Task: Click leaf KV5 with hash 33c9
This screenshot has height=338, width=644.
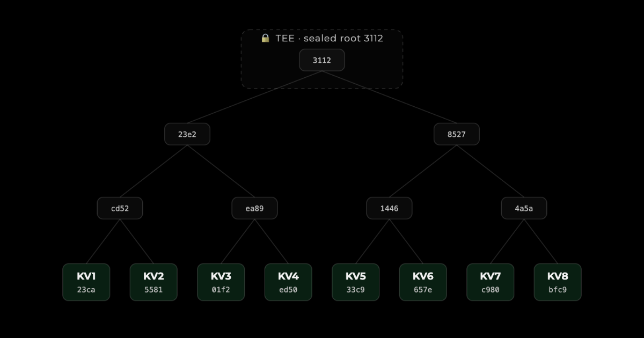Action: (x=356, y=282)
